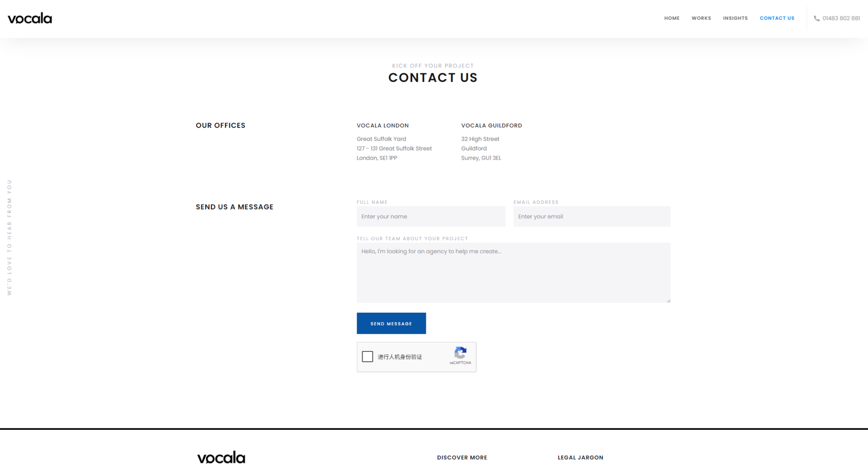Click the London Great Suffolk Street address
This screenshot has height=465, width=868.
tap(394, 148)
